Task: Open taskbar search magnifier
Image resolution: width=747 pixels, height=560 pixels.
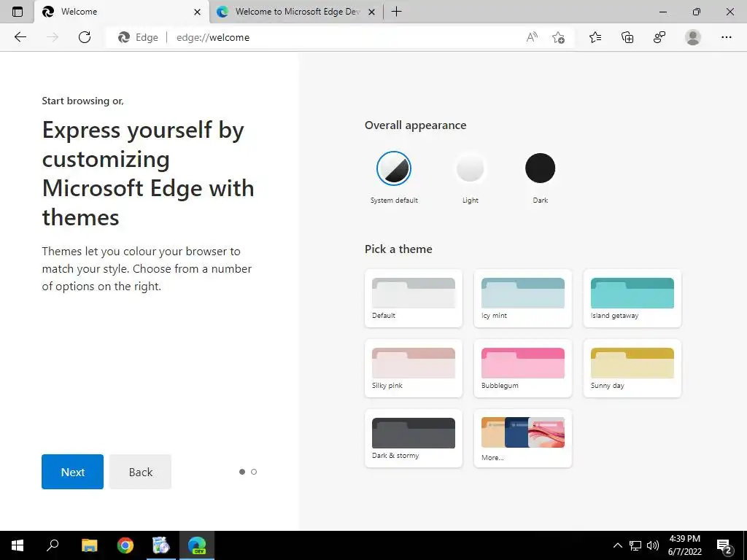Action: (53, 545)
